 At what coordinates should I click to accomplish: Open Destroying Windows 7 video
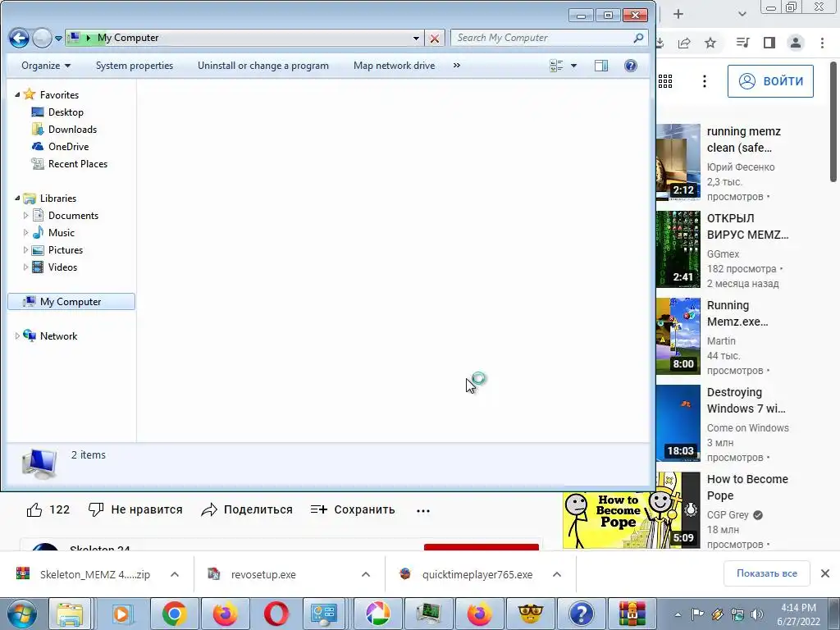tap(746, 400)
